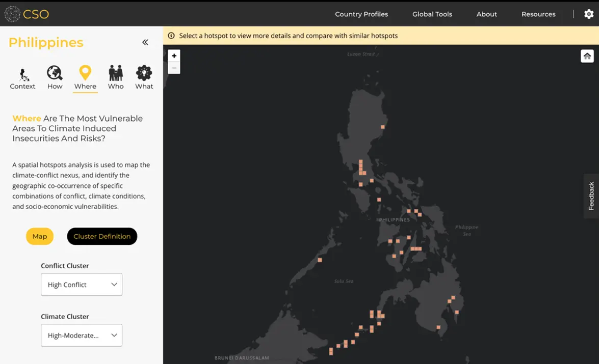Expand the Climate Cluster dropdown
The width and height of the screenshot is (601, 364).
[x=81, y=335]
